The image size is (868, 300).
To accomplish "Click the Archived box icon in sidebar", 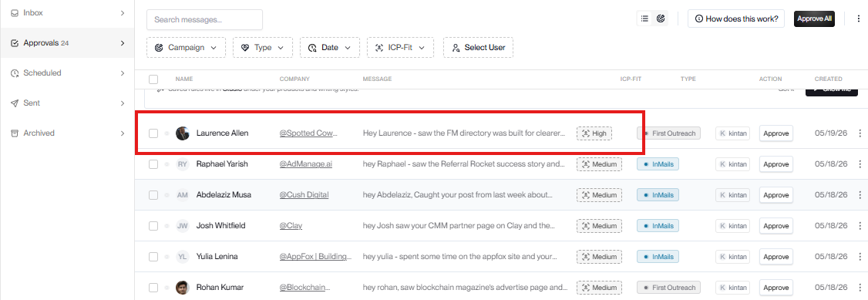I will [x=15, y=133].
